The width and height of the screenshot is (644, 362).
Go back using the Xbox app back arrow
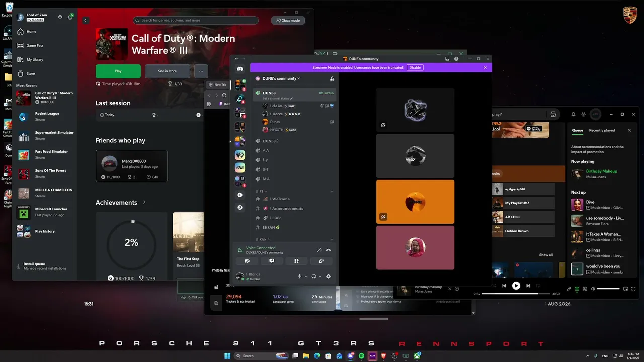tap(86, 21)
